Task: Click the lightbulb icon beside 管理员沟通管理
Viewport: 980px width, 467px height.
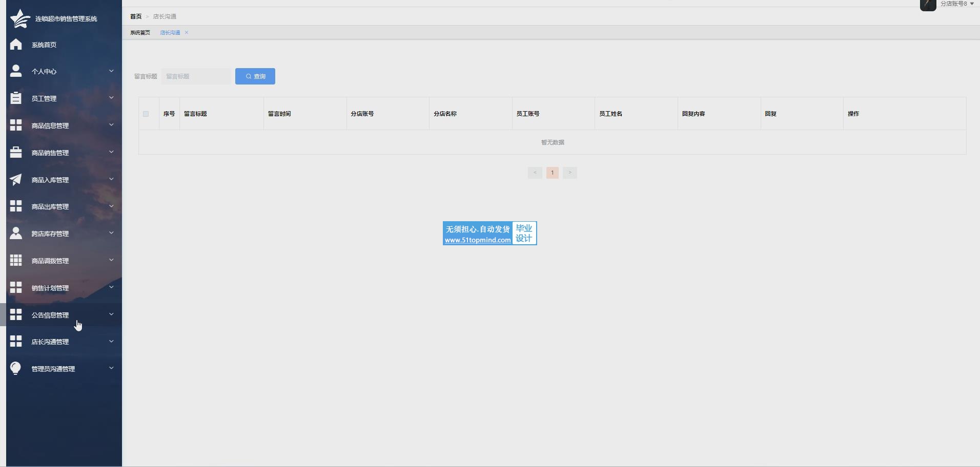Action: 16,368
